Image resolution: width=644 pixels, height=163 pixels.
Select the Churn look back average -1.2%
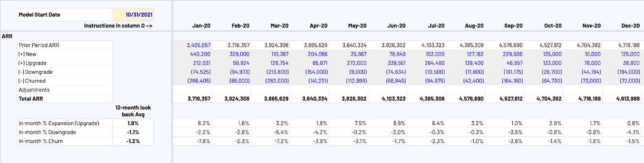tap(133, 141)
